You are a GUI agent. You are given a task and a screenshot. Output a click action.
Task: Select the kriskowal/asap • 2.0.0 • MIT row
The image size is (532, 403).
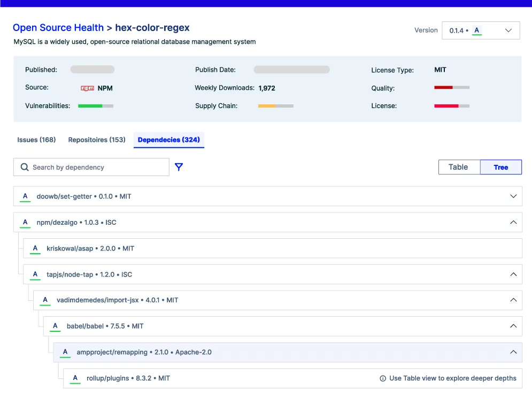point(273,248)
